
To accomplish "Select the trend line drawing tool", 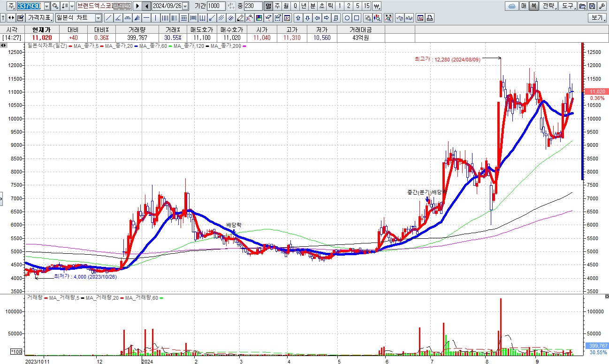I will pyautogui.click(x=108, y=18).
